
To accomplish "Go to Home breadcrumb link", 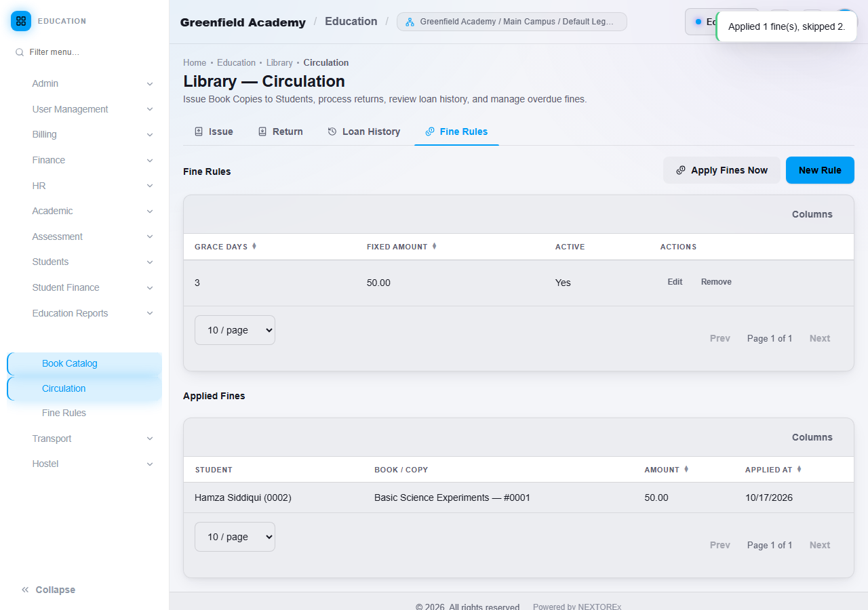I will pos(195,62).
